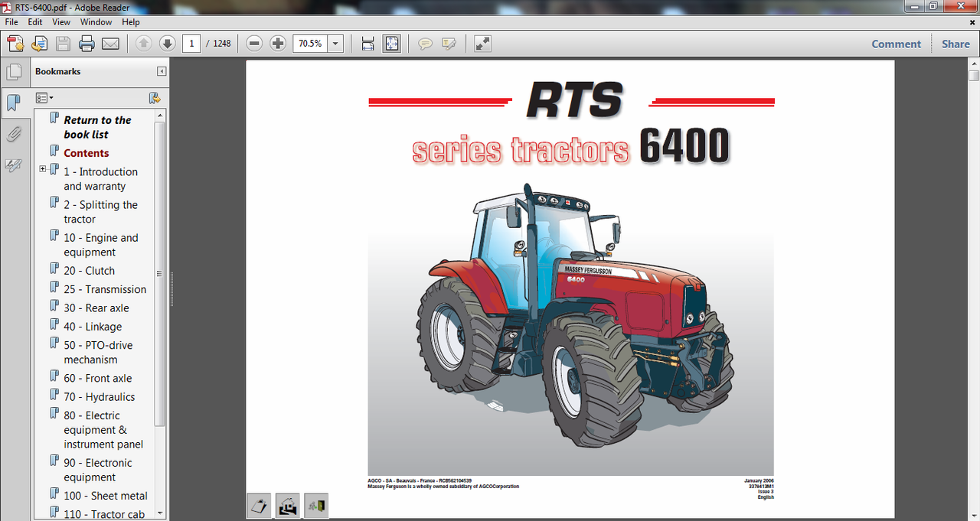Open the View menu

[x=61, y=22]
